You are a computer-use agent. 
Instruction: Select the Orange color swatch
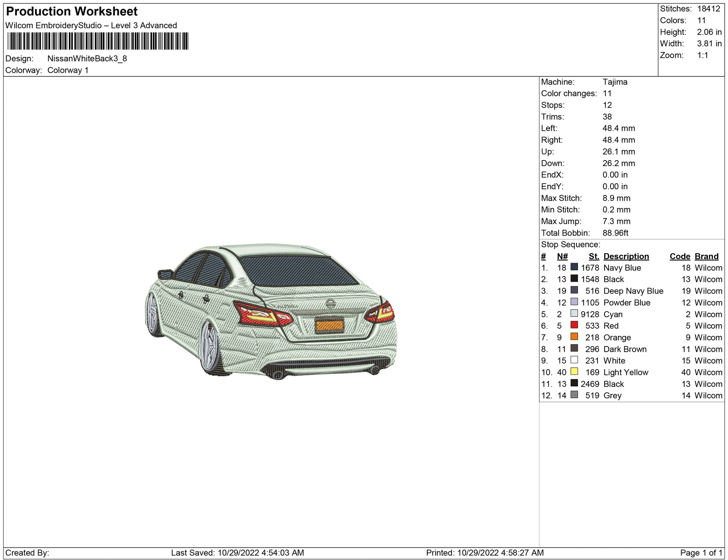pos(574,337)
